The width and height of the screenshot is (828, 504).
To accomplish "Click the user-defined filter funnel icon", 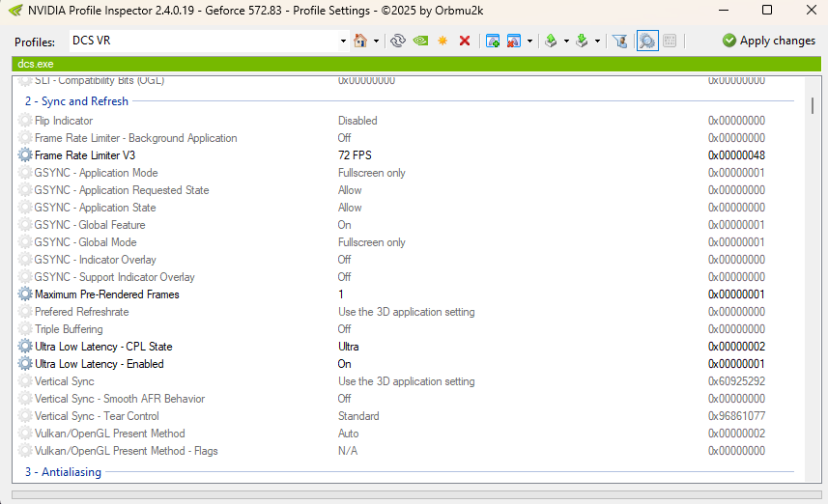I will tap(619, 41).
